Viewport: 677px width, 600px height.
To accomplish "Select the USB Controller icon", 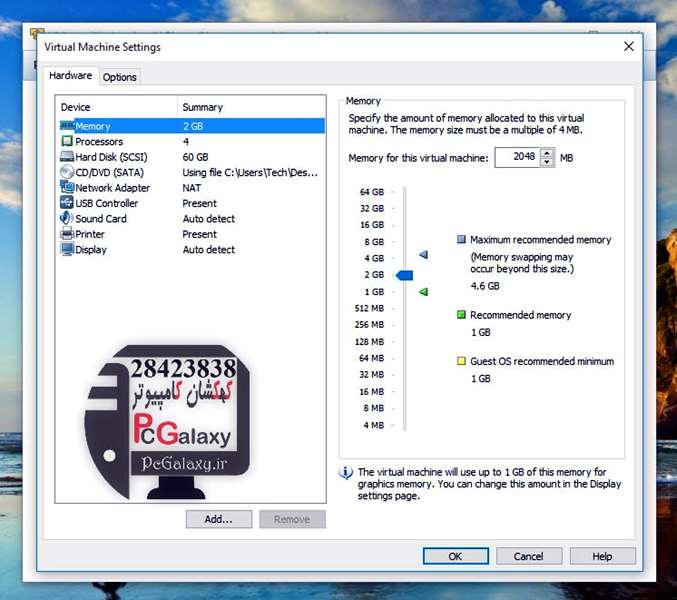I will point(67,203).
